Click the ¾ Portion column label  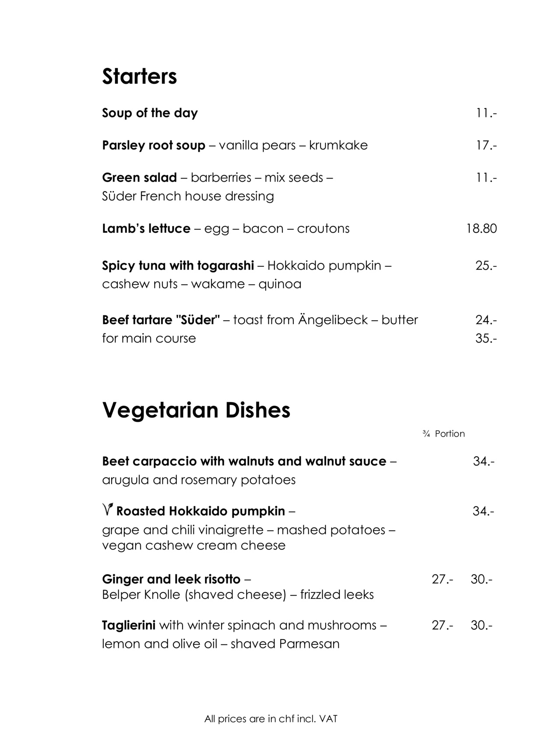point(443,434)
